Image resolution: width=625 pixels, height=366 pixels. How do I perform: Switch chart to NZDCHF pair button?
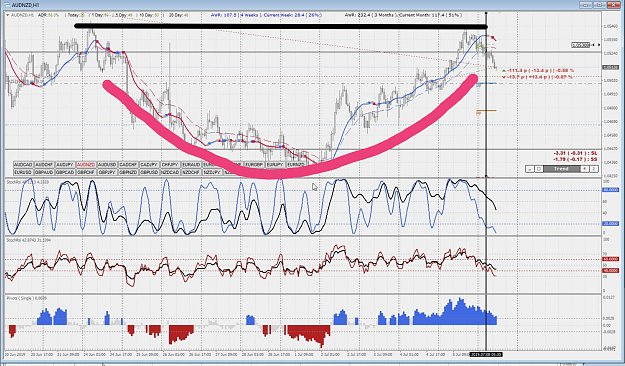pos(191,172)
